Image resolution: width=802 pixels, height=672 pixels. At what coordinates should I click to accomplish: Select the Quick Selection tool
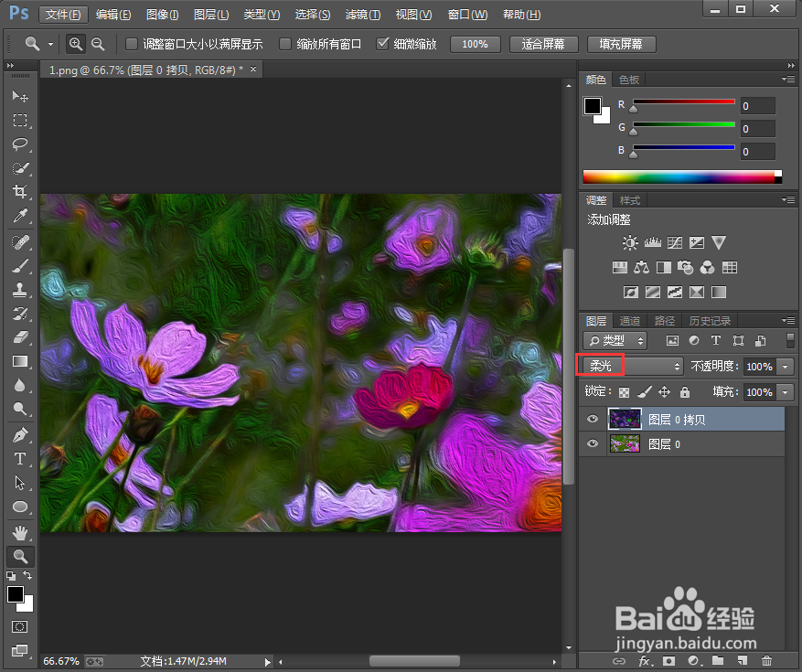tap(20, 167)
